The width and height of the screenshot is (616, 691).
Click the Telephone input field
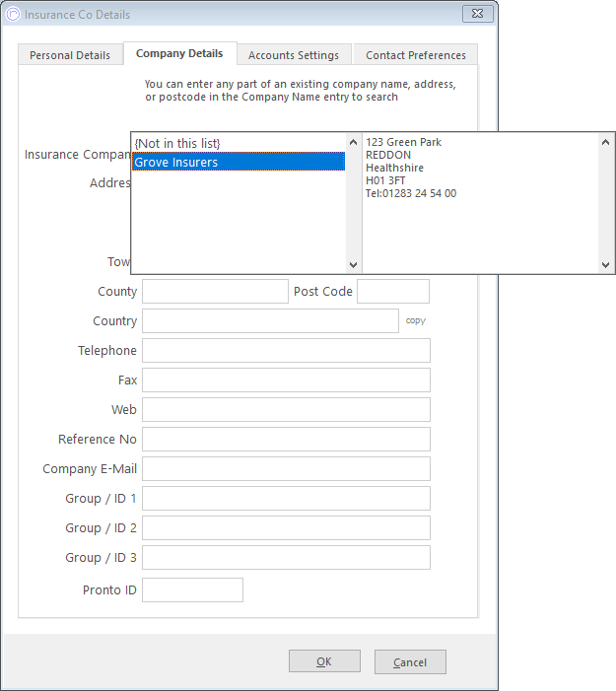[x=286, y=350]
